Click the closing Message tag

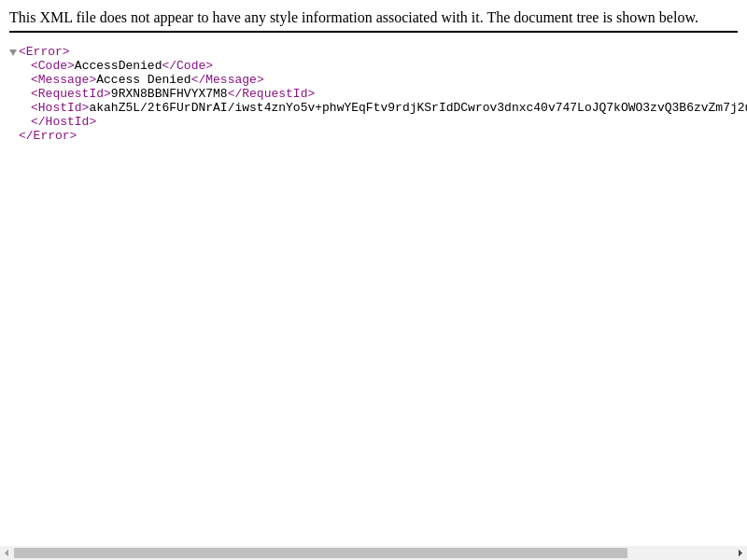tap(227, 80)
